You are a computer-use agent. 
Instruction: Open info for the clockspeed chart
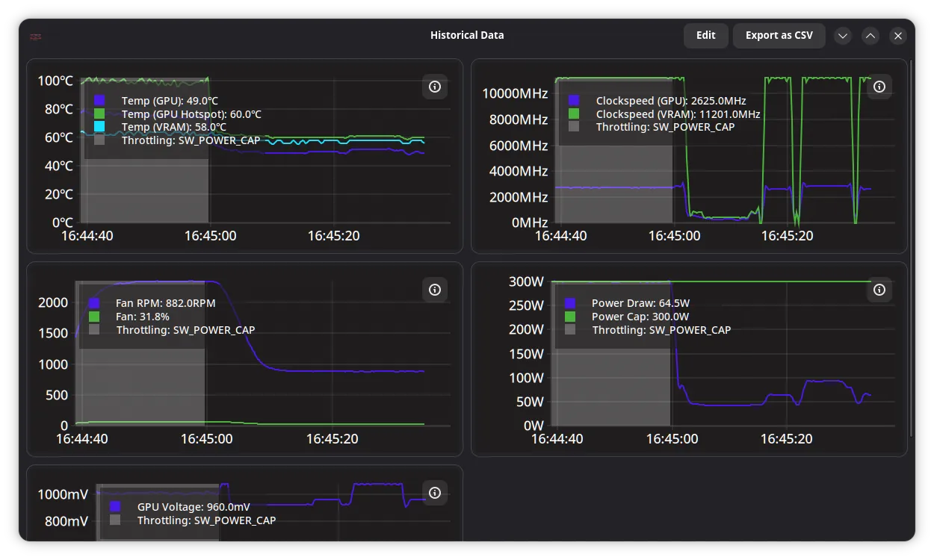point(879,87)
